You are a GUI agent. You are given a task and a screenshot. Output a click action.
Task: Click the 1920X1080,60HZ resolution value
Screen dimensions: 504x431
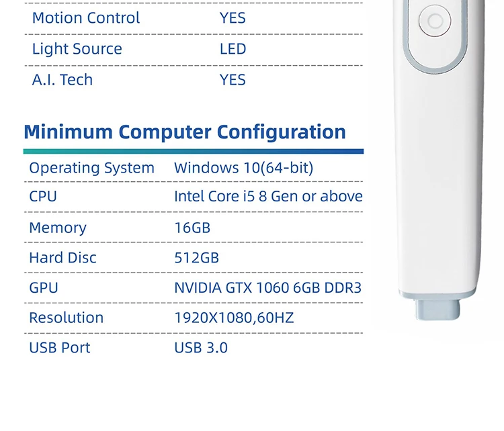click(x=234, y=318)
